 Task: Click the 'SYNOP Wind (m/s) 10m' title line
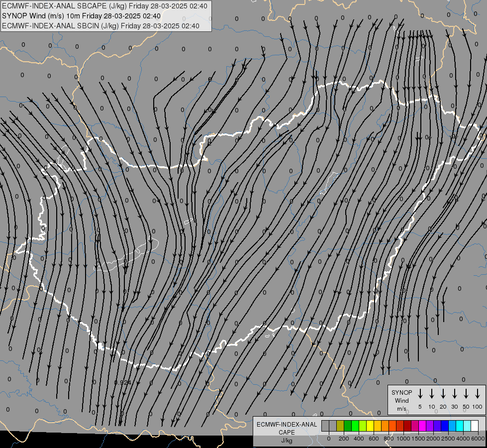pyautogui.click(x=82, y=16)
